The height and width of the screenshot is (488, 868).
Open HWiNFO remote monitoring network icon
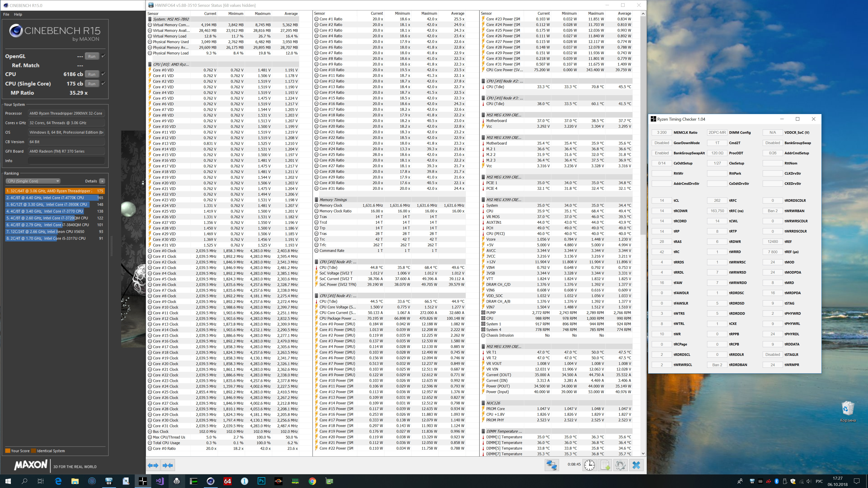coord(552,465)
